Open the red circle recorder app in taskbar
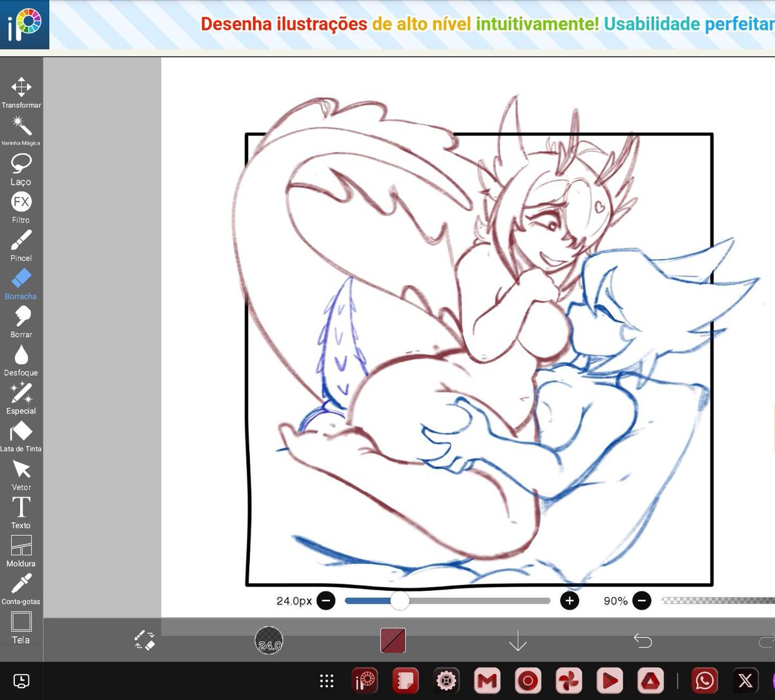This screenshot has height=700, width=775. [x=528, y=681]
